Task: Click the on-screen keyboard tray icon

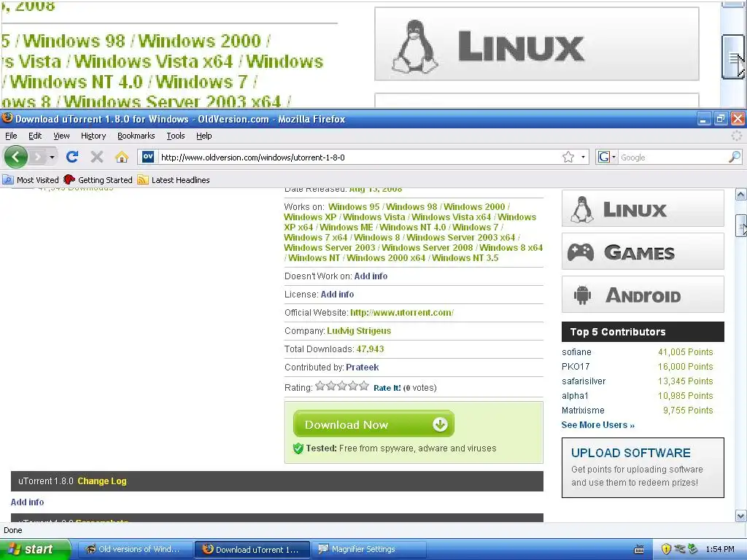Action: point(639,550)
